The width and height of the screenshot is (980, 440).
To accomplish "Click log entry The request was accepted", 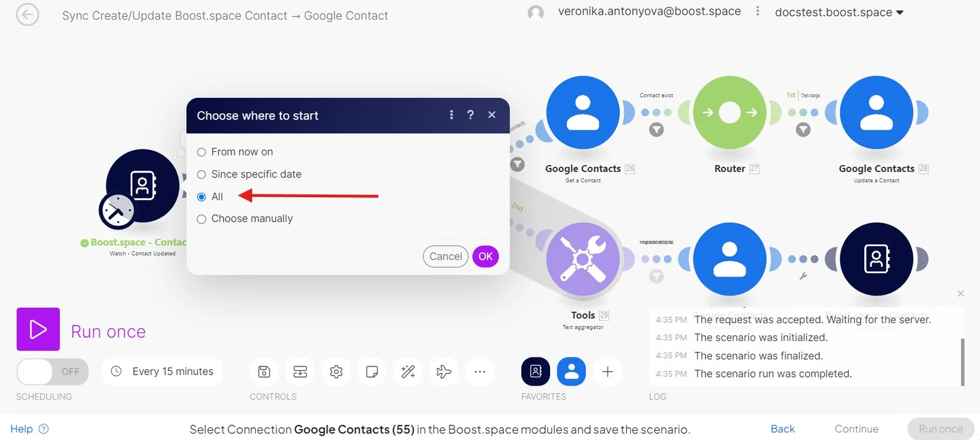I will point(813,319).
